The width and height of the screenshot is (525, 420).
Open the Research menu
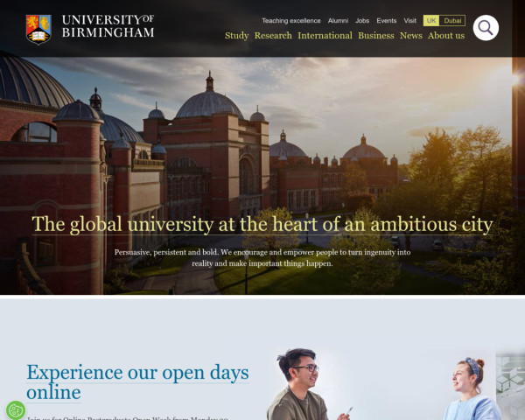click(273, 36)
